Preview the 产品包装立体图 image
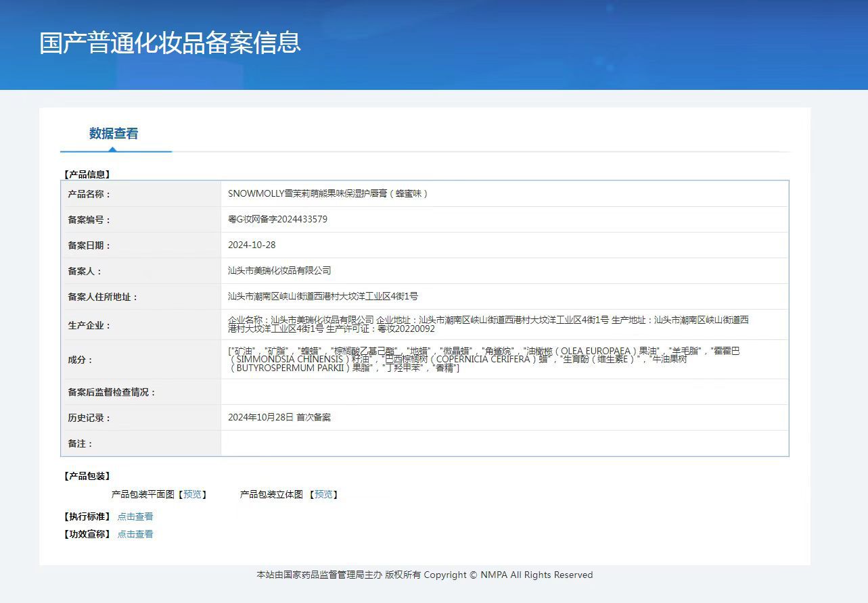Screen dimensions: 868x603 point(323,495)
